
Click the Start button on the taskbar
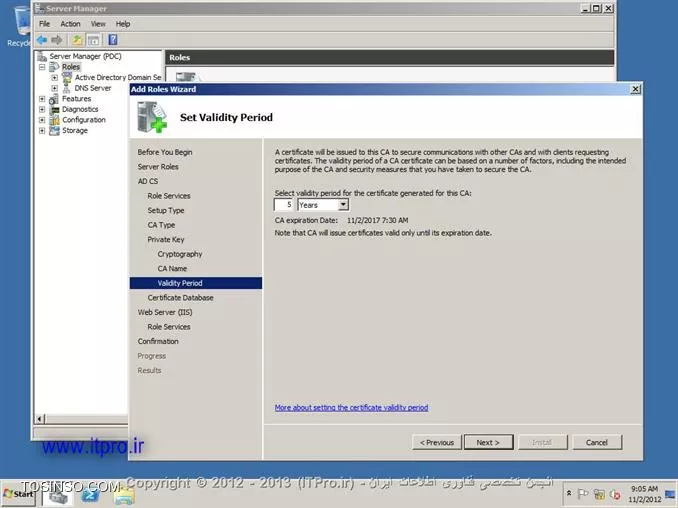pyautogui.click(x=18, y=494)
